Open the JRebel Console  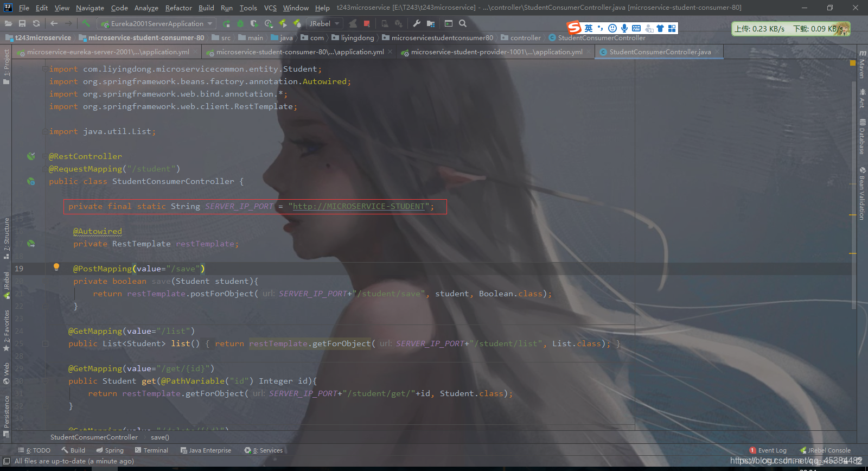825,450
